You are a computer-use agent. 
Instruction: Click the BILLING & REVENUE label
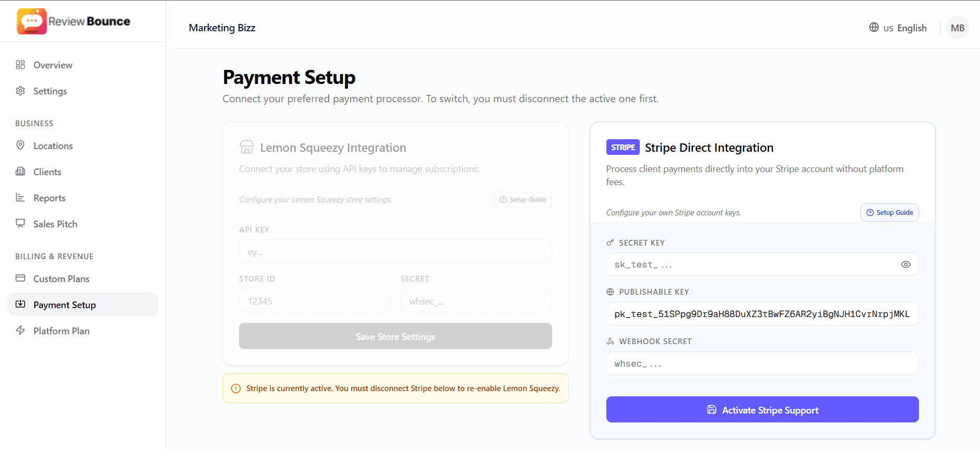pyautogui.click(x=54, y=256)
